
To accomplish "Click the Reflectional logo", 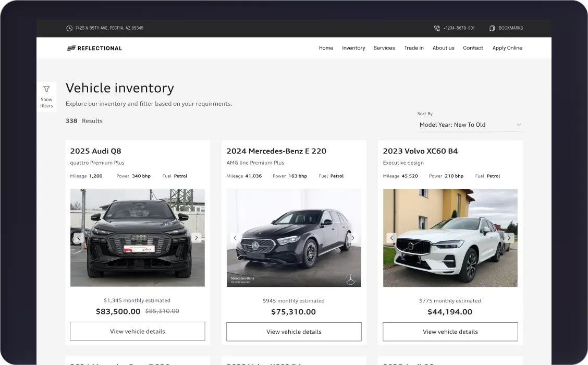I will point(94,48).
